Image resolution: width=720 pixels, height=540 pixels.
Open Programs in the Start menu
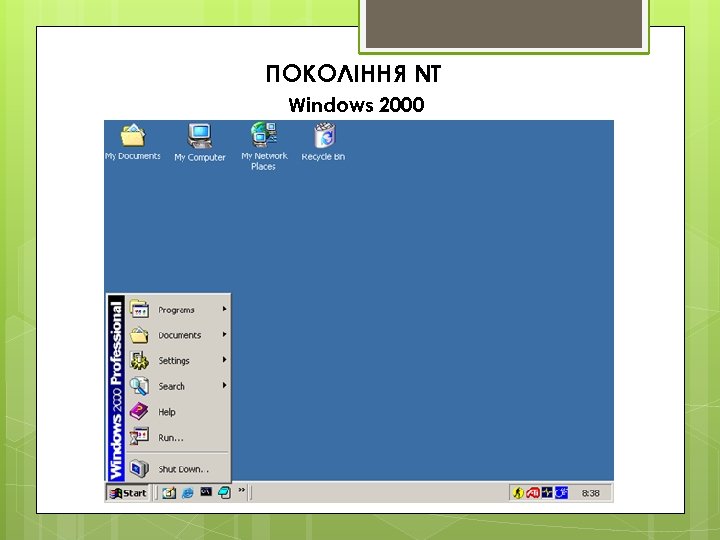coord(177,309)
